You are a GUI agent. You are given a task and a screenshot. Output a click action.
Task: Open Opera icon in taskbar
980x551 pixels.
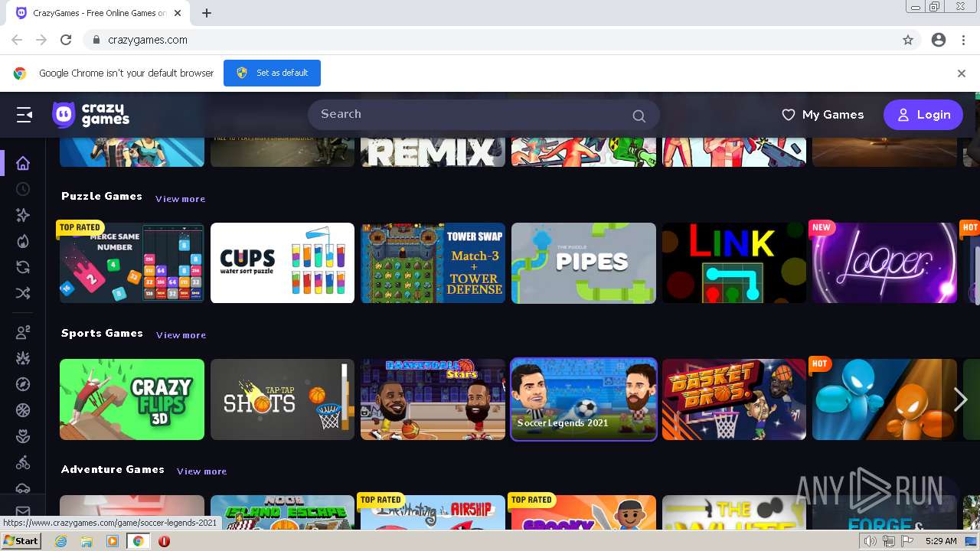(164, 541)
